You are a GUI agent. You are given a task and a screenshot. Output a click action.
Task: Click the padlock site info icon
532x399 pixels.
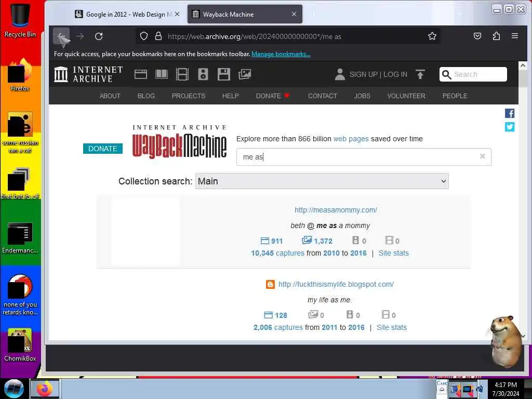[158, 36]
